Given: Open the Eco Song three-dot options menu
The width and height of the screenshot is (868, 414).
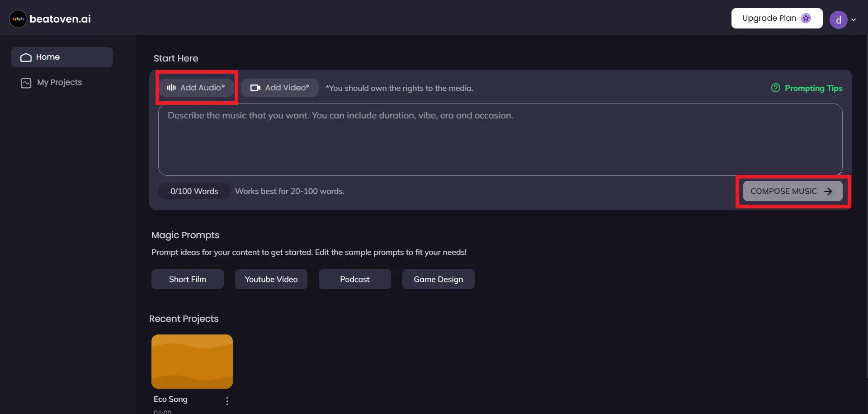Looking at the screenshot, I should pos(227,400).
